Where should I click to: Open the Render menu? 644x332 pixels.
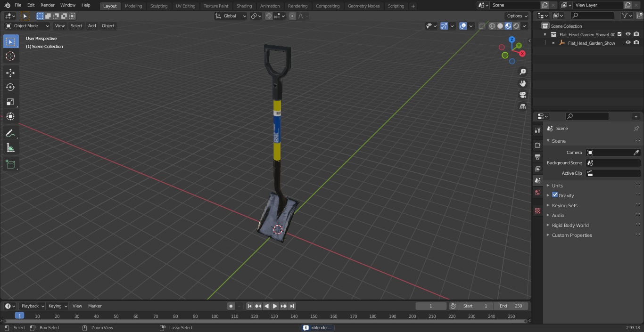(47, 5)
